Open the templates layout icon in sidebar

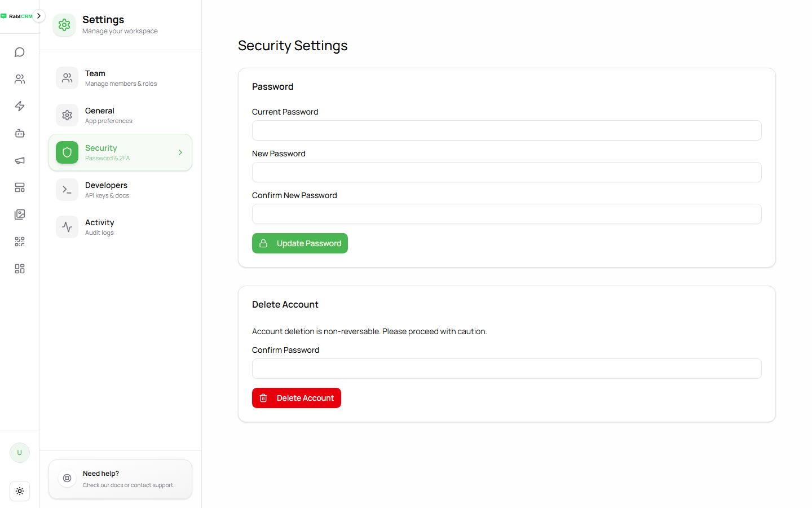[20, 187]
